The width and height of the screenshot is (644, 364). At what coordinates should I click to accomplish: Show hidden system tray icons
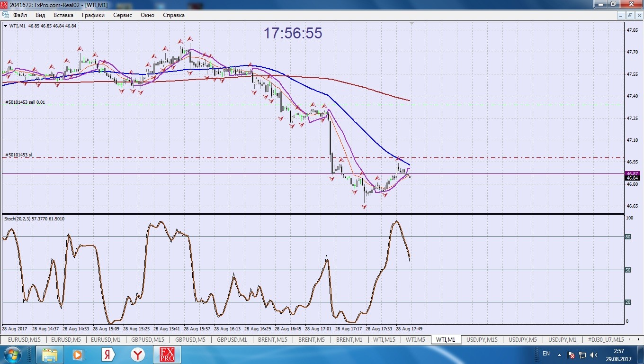coord(560,355)
